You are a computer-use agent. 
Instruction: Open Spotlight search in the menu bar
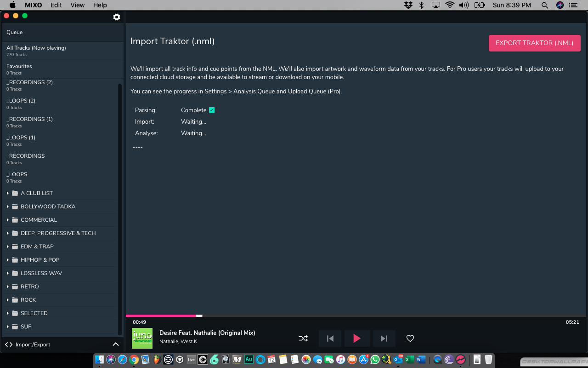[x=545, y=5]
